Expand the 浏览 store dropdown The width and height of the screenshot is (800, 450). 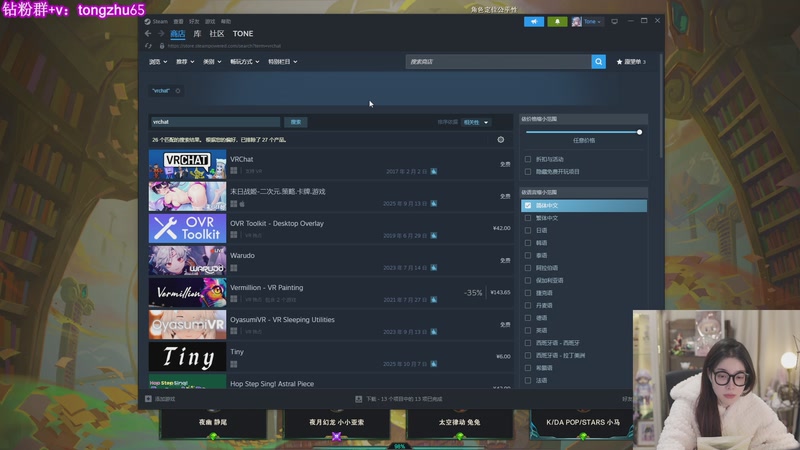click(158, 62)
